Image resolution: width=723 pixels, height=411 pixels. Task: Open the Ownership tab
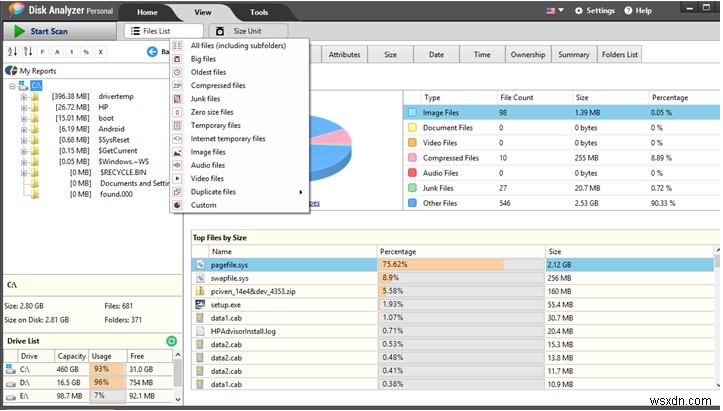pyautogui.click(x=528, y=54)
